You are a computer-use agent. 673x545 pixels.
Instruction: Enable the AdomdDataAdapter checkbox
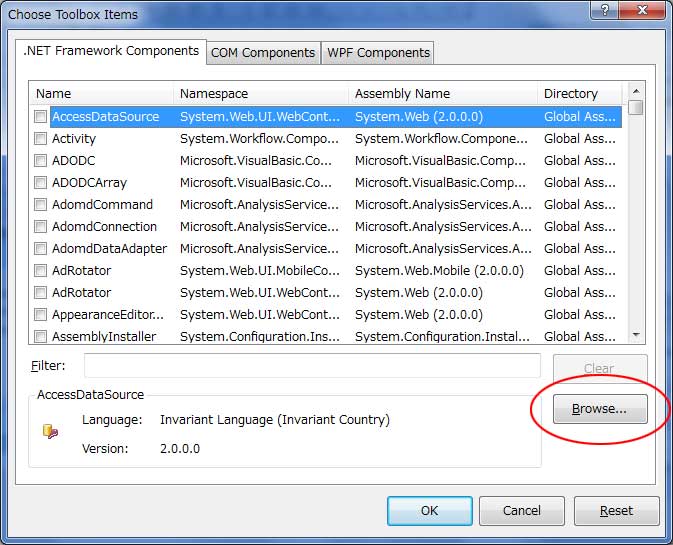pyautogui.click(x=40, y=248)
